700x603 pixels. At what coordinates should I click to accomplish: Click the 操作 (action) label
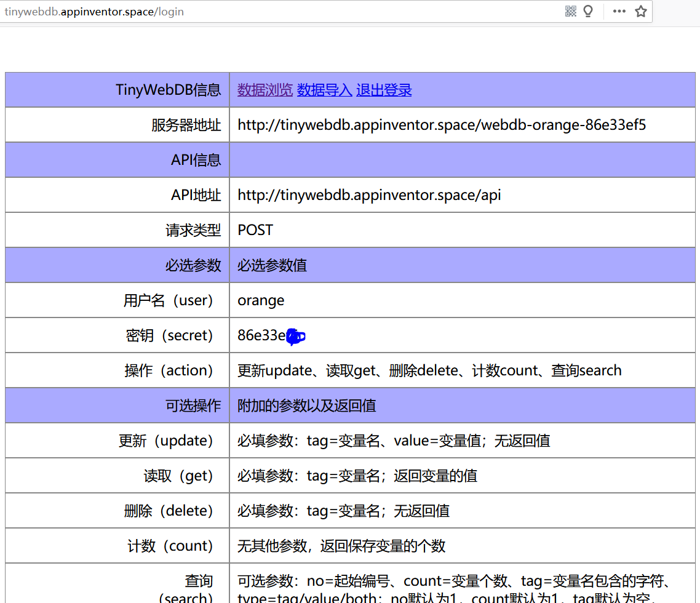(x=169, y=371)
